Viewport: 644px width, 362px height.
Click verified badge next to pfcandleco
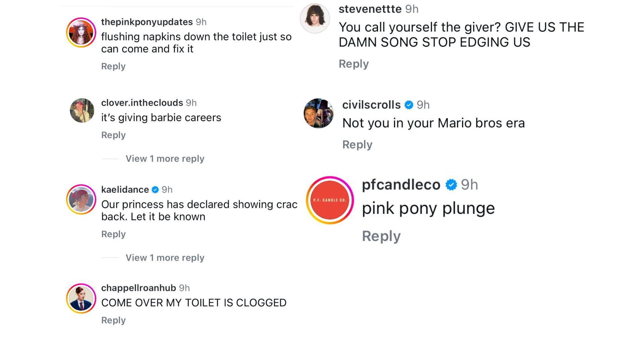click(x=451, y=185)
